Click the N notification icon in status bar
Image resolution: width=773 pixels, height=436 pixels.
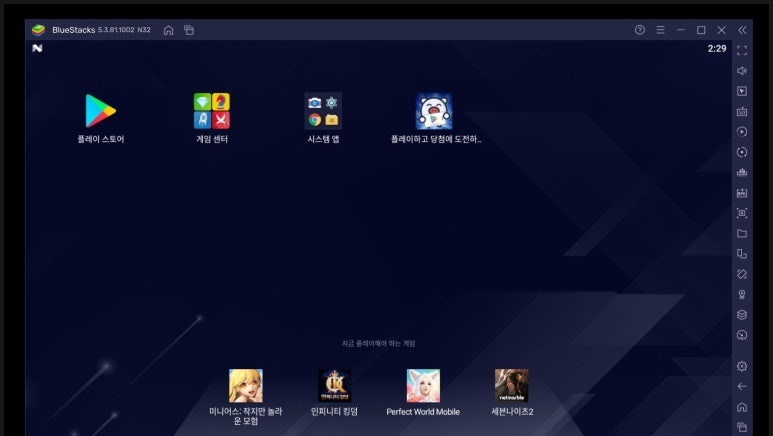point(37,48)
